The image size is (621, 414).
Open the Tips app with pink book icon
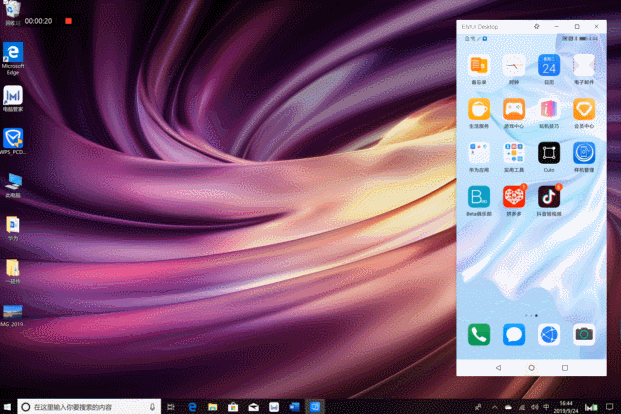[549, 109]
